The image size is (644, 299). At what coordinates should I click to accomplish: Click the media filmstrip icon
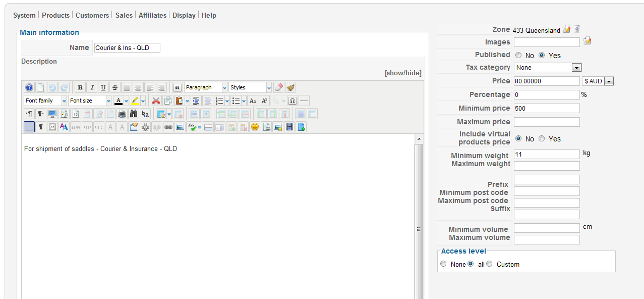click(289, 127)
